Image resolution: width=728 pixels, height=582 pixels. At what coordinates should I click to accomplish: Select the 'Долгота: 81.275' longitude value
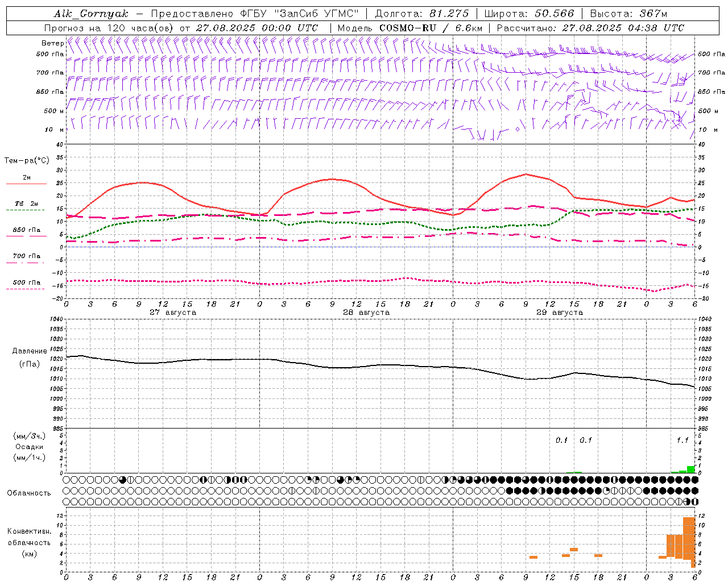coord(422,14)
